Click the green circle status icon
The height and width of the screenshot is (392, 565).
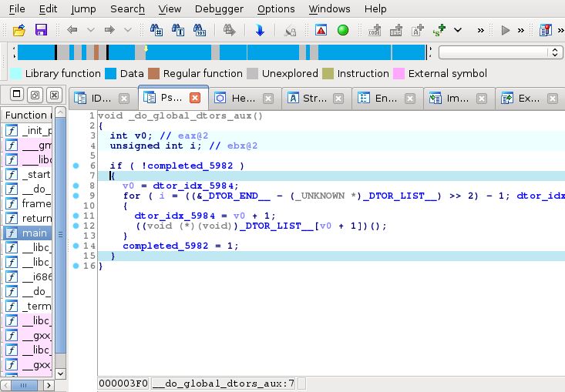(x=343, y=30)
